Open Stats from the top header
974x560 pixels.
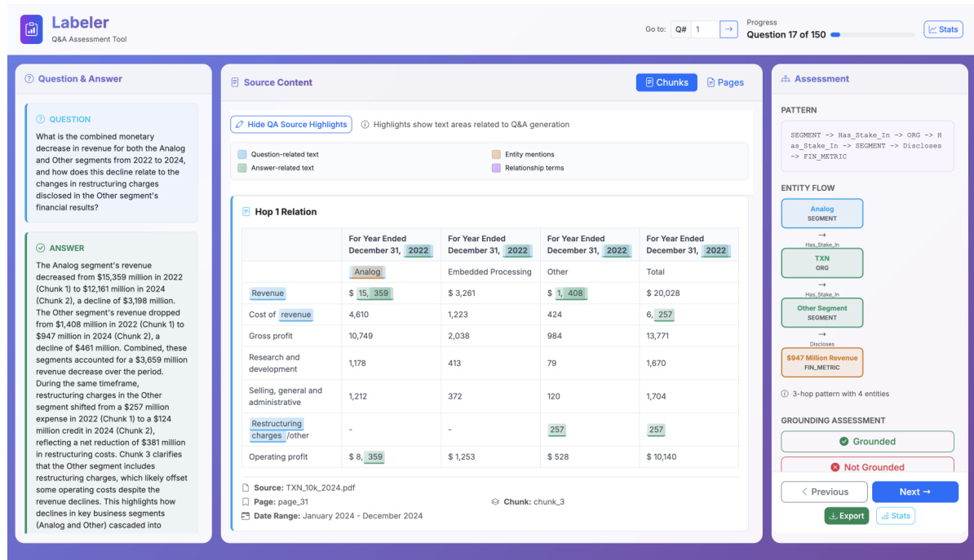943,29
